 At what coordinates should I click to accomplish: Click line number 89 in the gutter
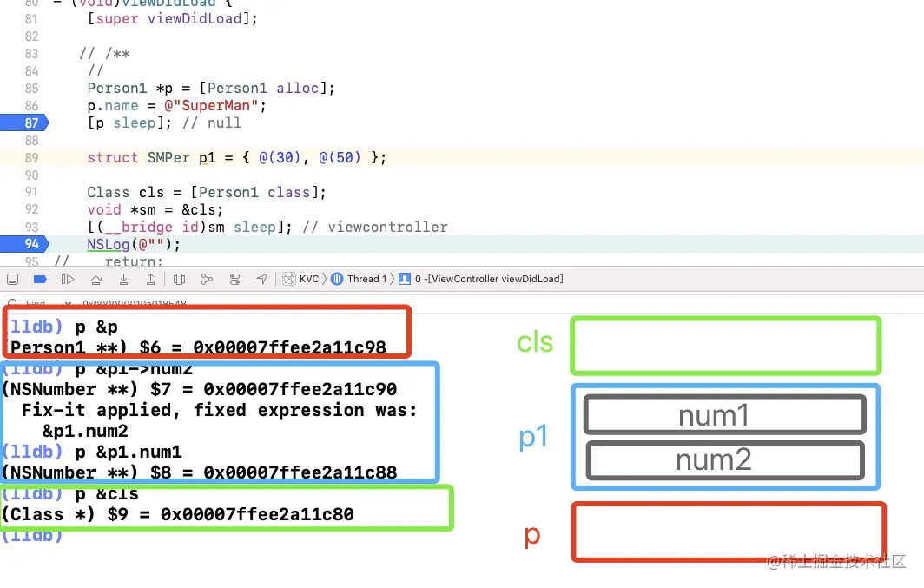click(x=31, y=158)
